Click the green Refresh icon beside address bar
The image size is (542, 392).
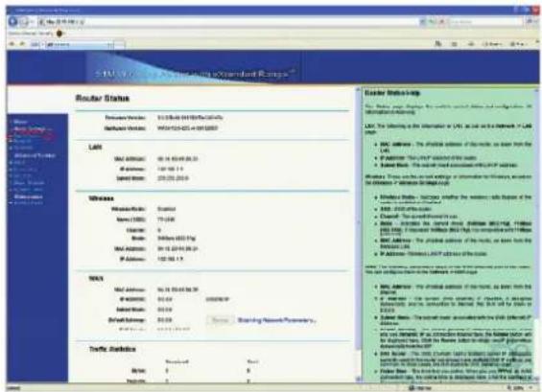[x=432, y=22]
